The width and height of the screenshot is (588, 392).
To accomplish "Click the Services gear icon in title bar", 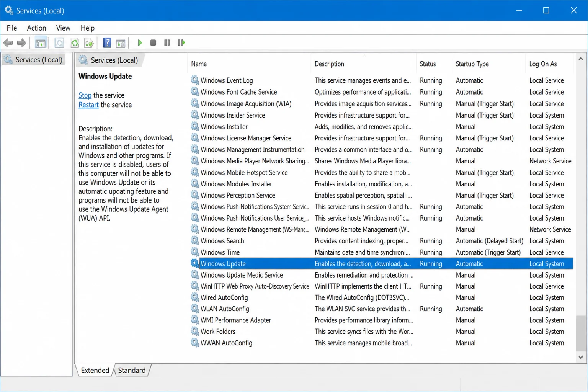I will click(x=8, y=10).
